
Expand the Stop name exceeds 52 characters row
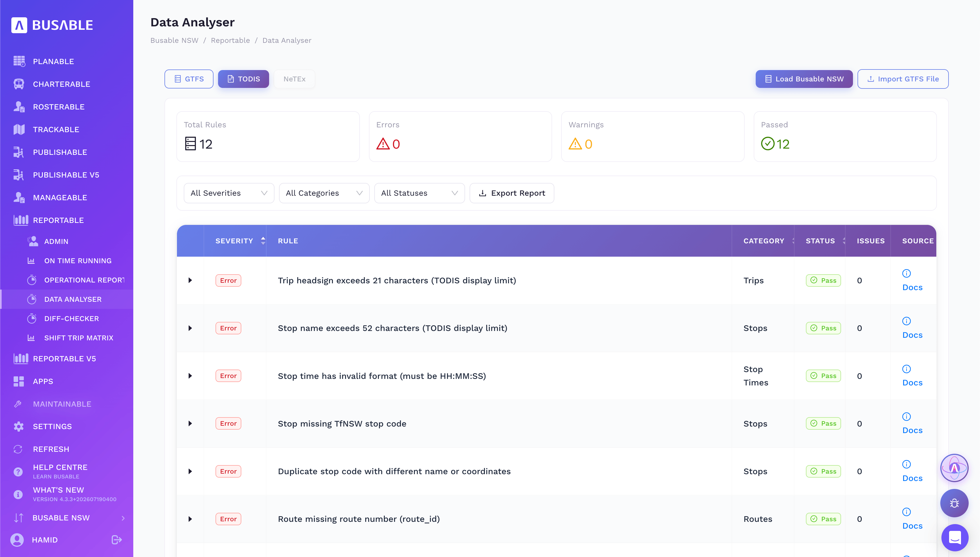tap(190, 328)
